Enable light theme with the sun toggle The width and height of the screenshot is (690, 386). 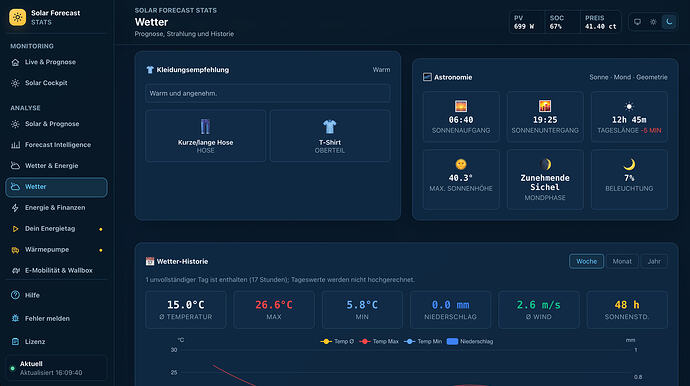pyautogui.click(x=653, y=22)
